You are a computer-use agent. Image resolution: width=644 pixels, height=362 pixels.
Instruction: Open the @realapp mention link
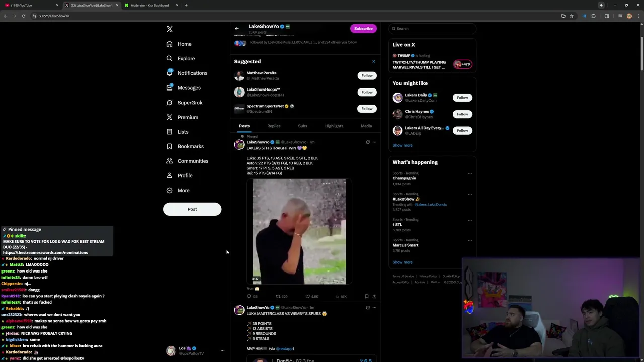coord(285,348)
